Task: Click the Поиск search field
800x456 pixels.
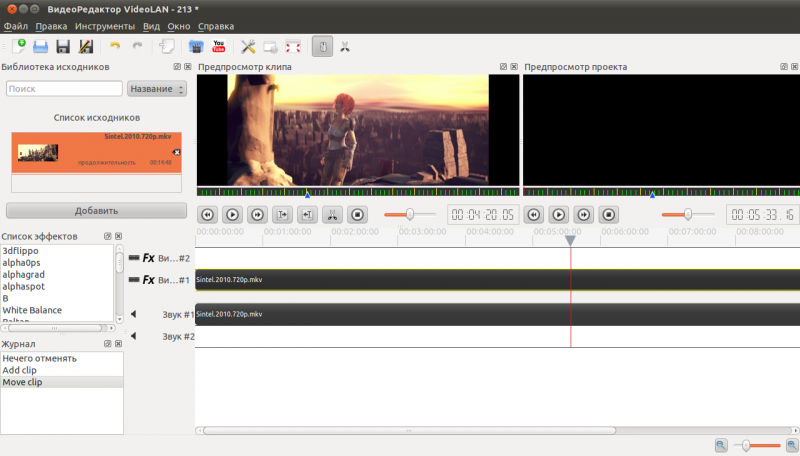Action: [x=64, y=89]
